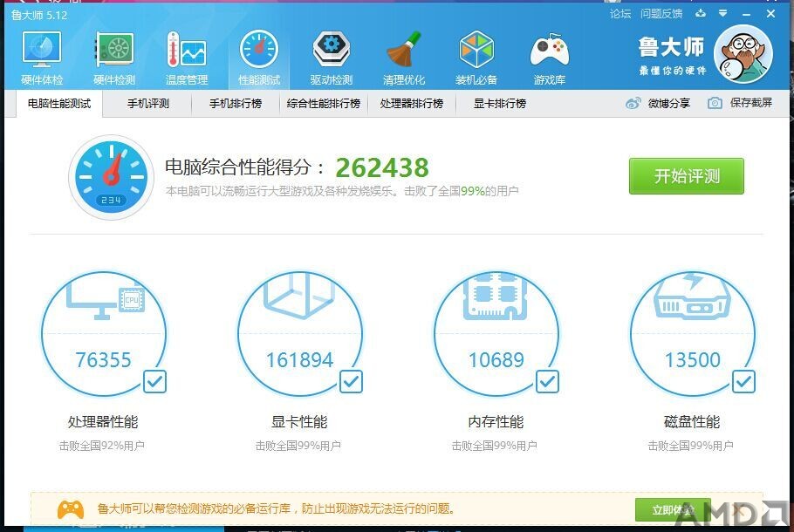794x532 pixels.
Task: Switch to 手机排行榜 tab
Action: pos(236,104)
